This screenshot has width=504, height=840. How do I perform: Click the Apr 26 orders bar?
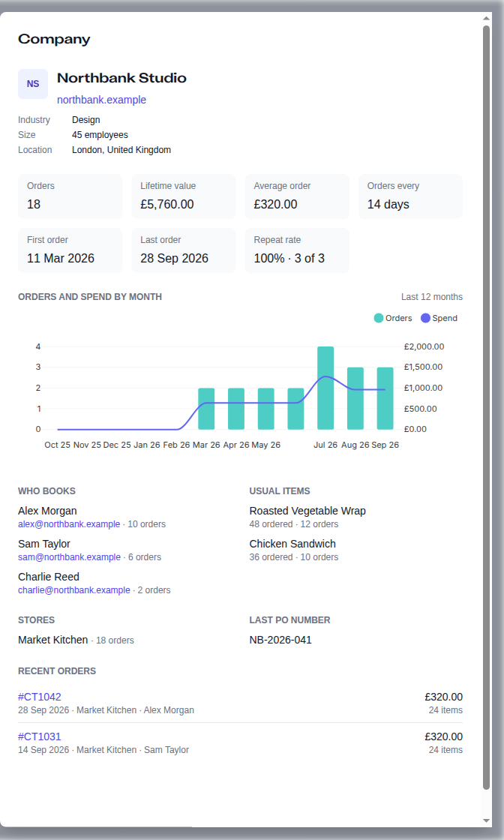(x=236, y=409)
